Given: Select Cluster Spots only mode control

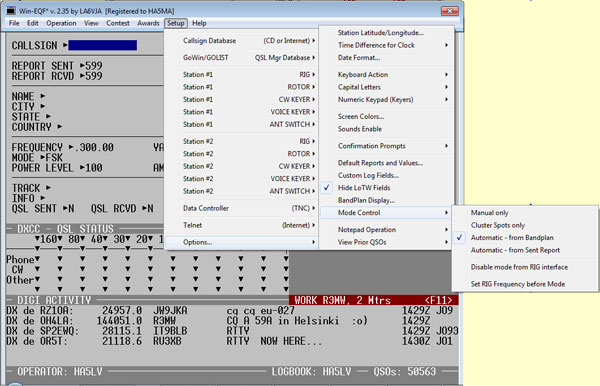Looking at the screenshot, I should point(525,225).
